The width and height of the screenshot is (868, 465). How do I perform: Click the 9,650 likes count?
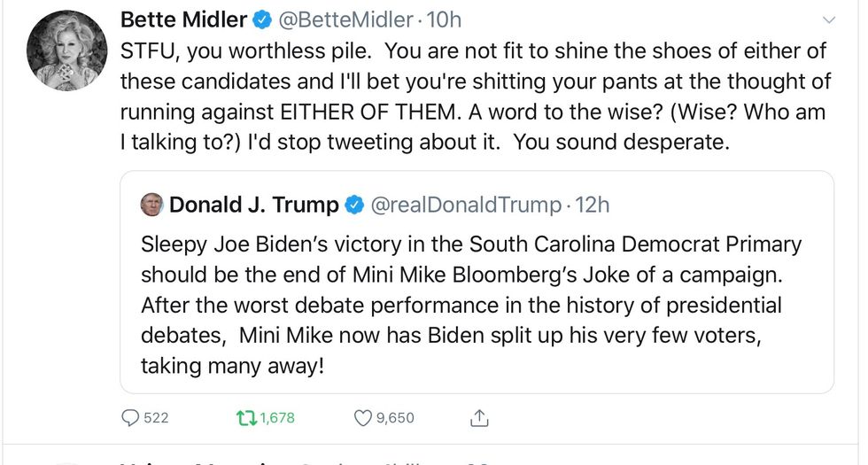[395, 418]
